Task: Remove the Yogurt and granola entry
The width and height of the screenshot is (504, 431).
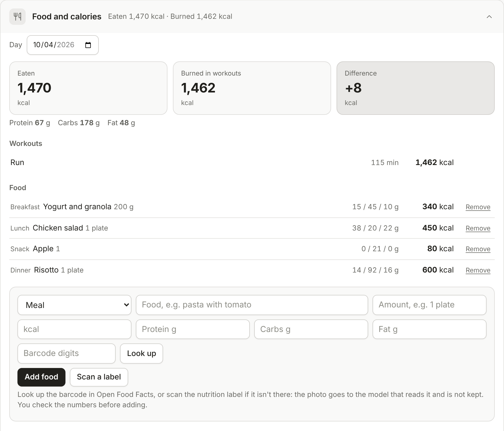Action: (478, 207)
